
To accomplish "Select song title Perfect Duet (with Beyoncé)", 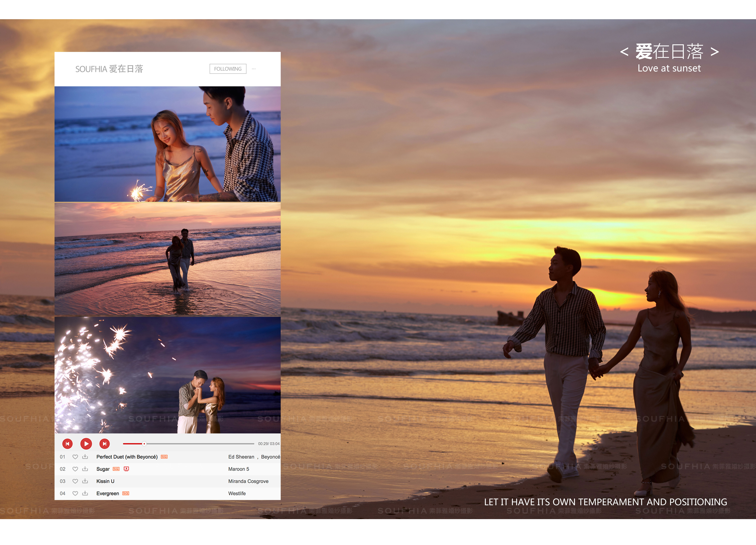I will [127, 457].
